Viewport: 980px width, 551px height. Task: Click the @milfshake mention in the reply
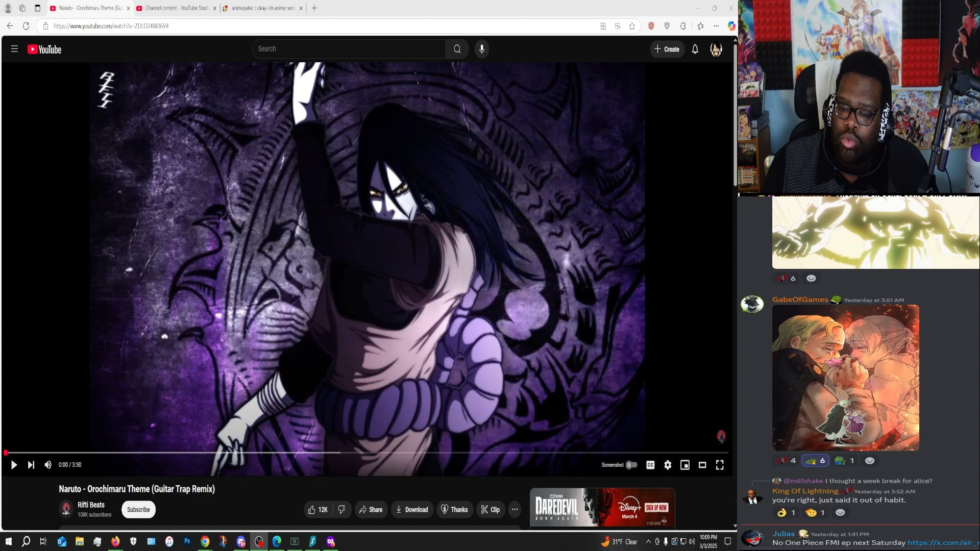point(803,481)
